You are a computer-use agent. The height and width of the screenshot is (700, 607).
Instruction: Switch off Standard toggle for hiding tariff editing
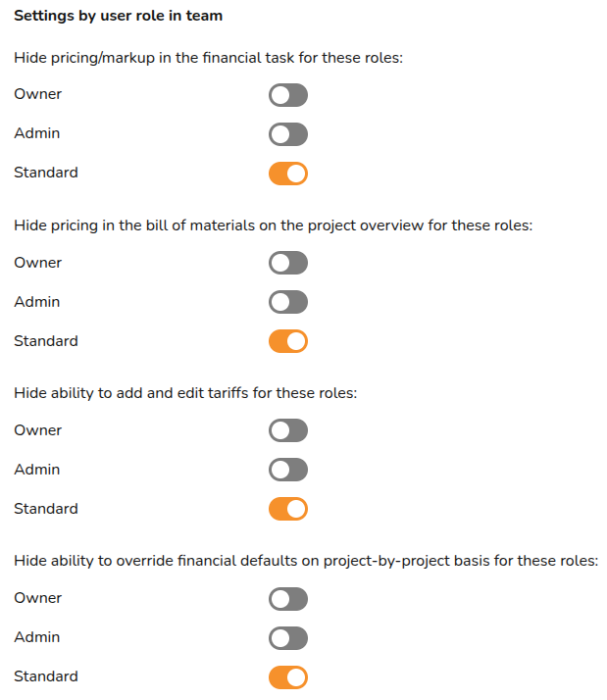point(288,509)
